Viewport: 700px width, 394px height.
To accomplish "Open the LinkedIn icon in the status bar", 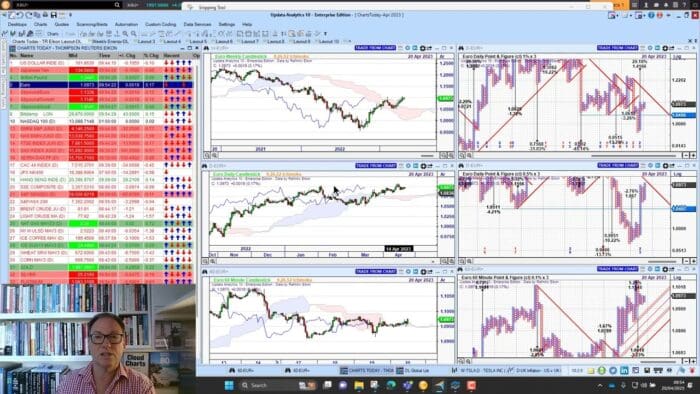I will pos(624,370).
